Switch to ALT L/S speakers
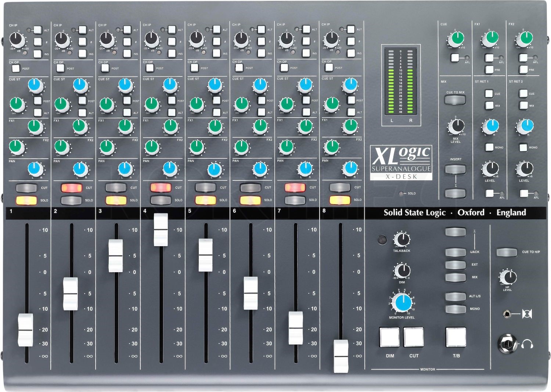 455,296
